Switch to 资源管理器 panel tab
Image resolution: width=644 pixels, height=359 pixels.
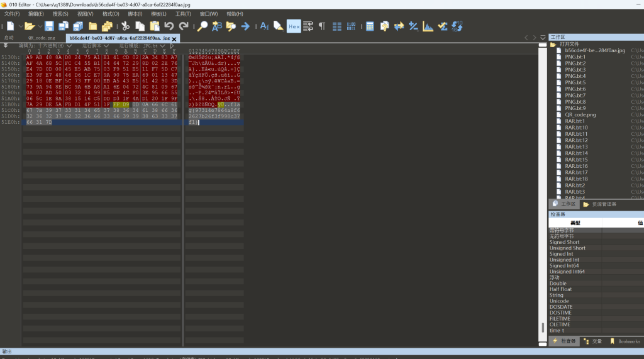tap(599, 204)
